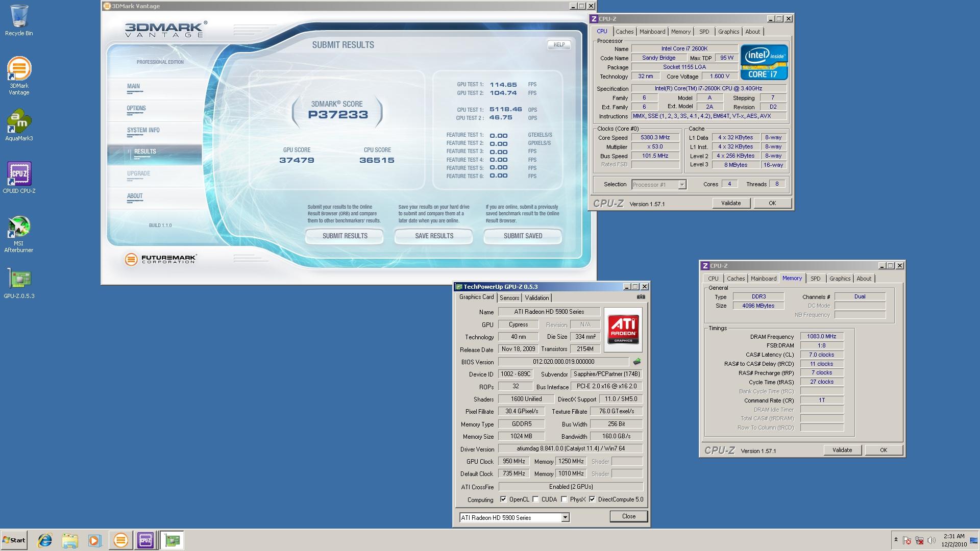This screenshot has height=551, width=980.
Task: Click OK in the lower CPU-Z window
Action: pyautogui.click(x=884, y=450)
